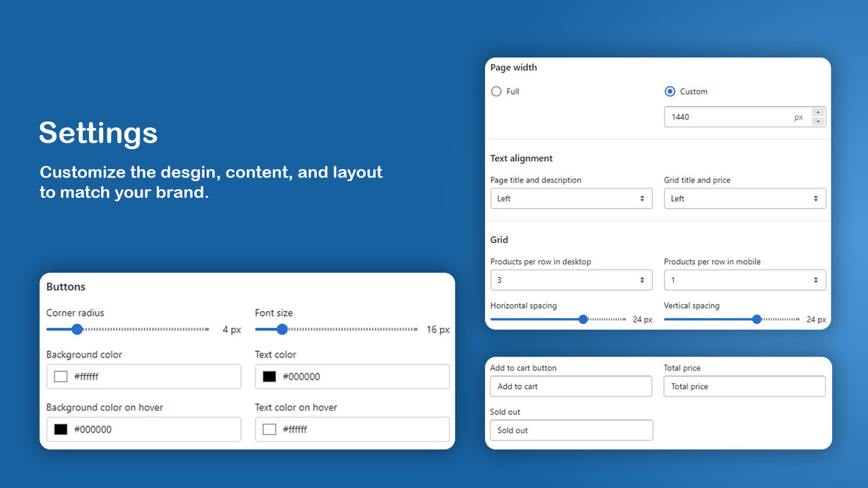Click the Add to cart button label field

tap(571, 386)
